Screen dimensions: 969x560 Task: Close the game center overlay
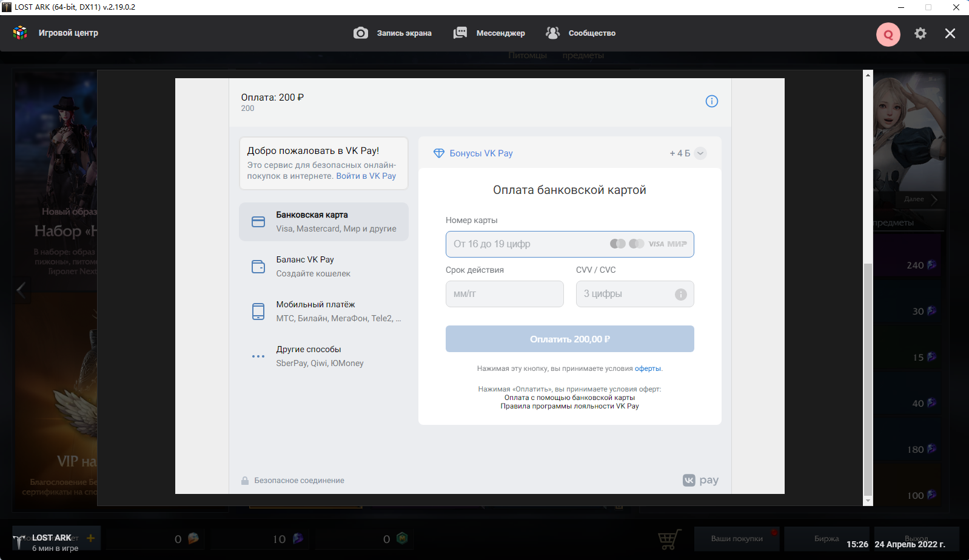coord(950,33)
